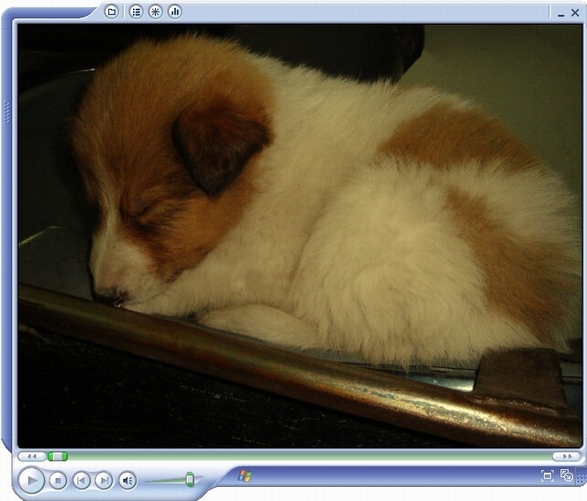This screenshot has height=501, width=587.
Task: Click the green seek bar handle
Action: [57, 456]
